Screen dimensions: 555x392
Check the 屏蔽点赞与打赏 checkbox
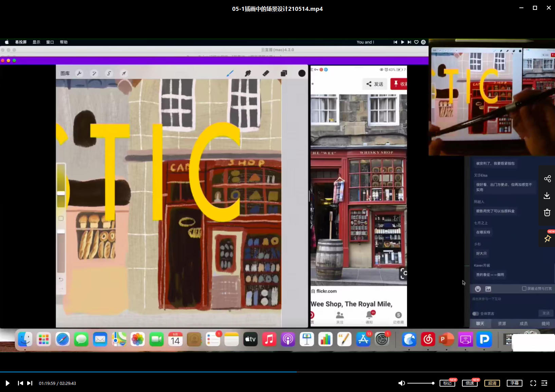coord(524,288)
